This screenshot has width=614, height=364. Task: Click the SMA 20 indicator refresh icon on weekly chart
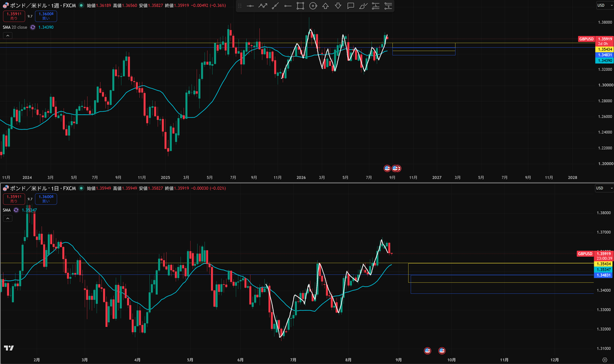pyautogui.click(x=33, y=27)
